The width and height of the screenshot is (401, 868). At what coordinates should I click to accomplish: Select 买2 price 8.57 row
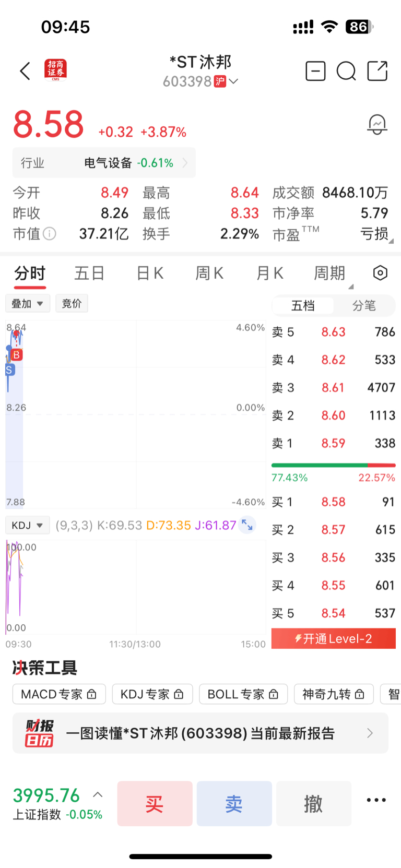click(x=334, y=530)
